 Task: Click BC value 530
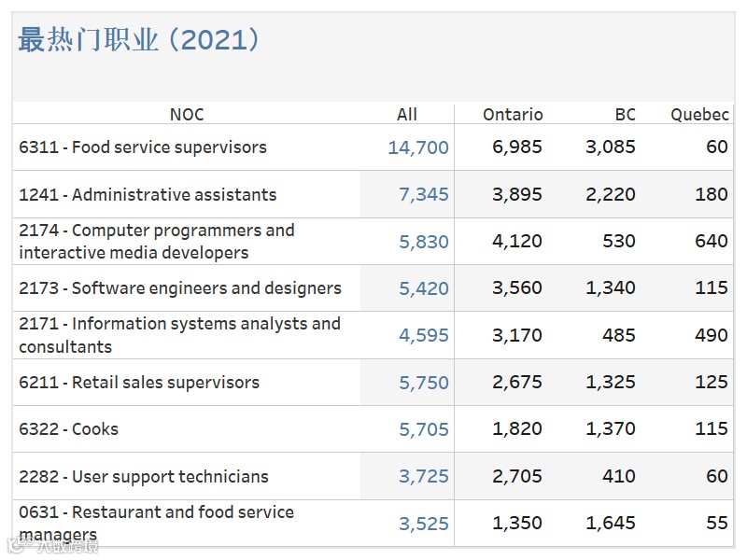619,241
